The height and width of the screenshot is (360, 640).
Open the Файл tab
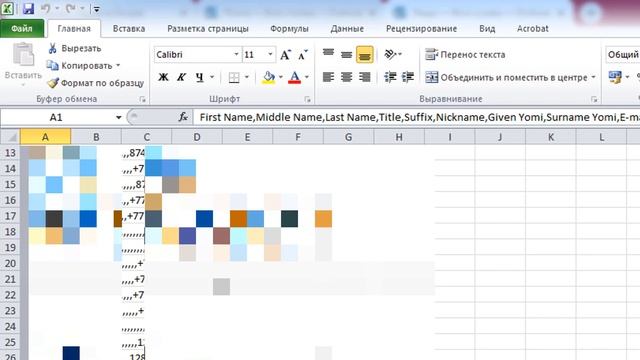pyautogui.click(x=22, y=29)
